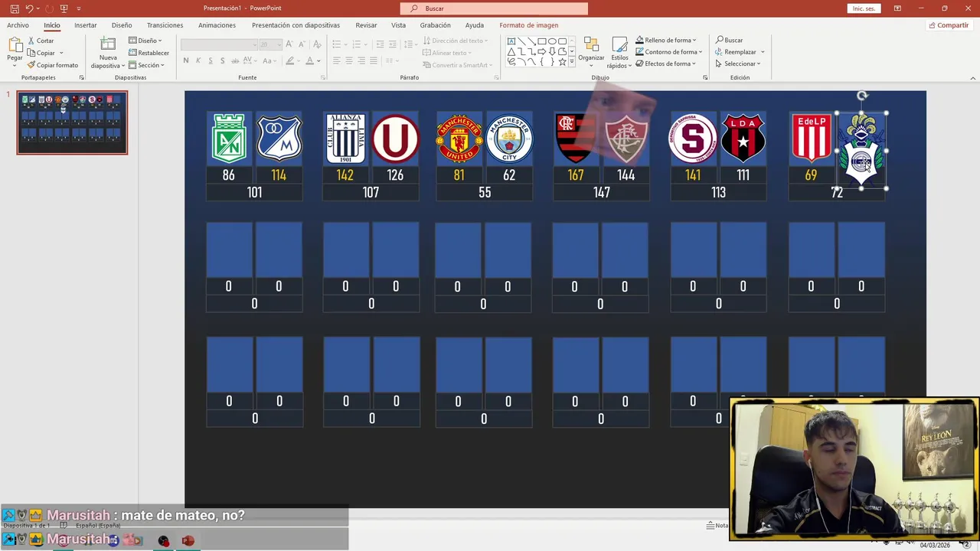Switch to the Transiciones tab

[165, 25]
